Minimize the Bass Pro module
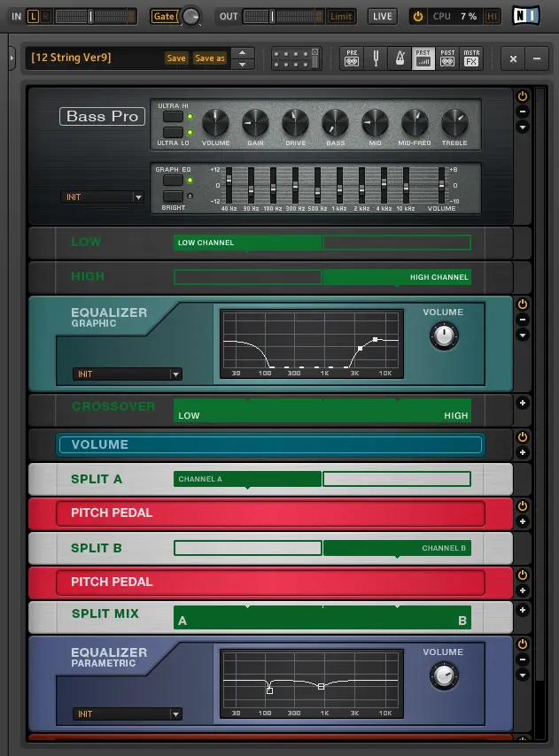The width and height of the screenshot is (559, 756). pos(523,112)
